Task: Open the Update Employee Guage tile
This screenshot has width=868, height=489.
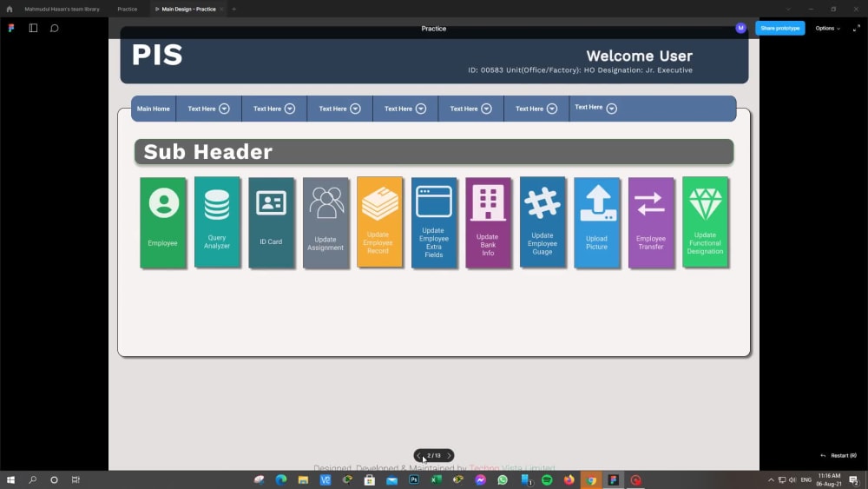Action: pyautogui.click(x=542, y=222)
